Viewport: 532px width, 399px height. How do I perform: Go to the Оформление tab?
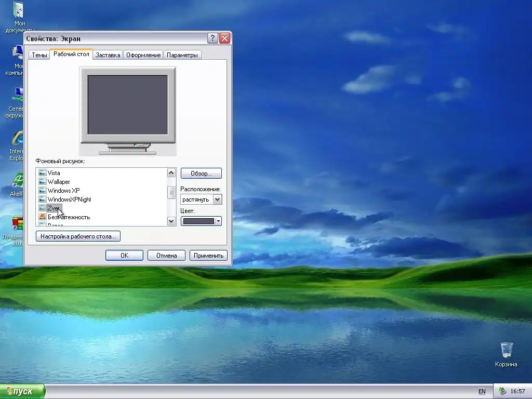coord(143,55)
